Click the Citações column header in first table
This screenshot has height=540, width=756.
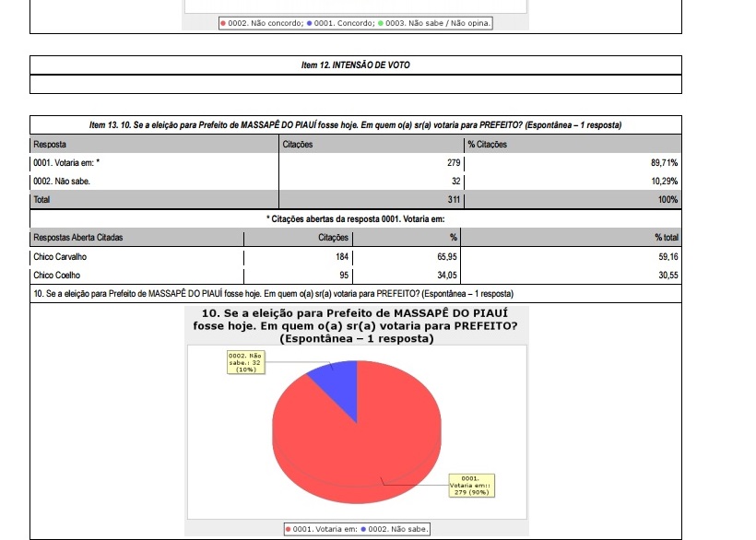(x=298, y=144)
